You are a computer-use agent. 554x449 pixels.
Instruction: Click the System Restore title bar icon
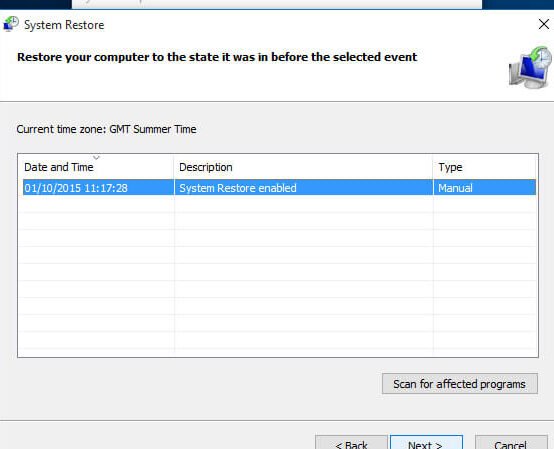click(11, 24)
